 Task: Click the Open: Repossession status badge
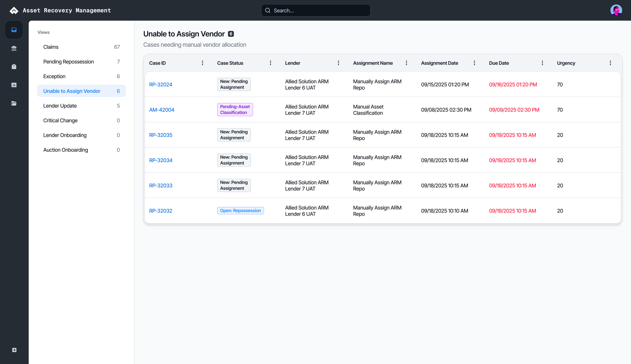(240, 211)
